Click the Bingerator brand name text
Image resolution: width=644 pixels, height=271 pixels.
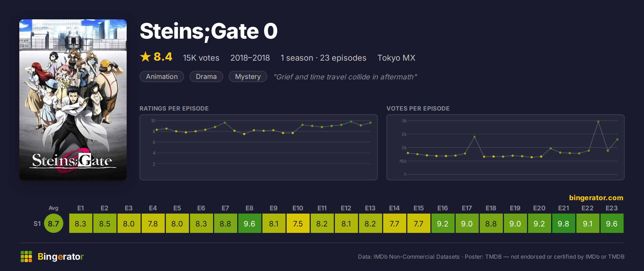coord(61,257)
